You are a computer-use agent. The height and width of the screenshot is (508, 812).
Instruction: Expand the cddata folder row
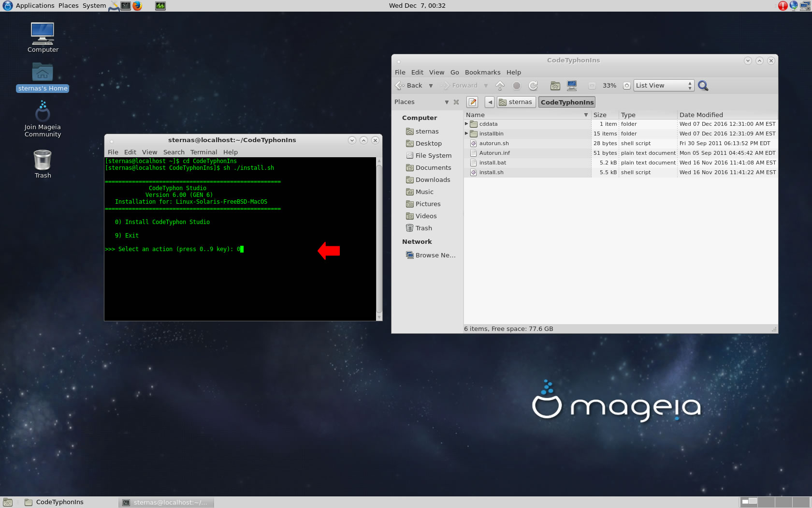466,124
